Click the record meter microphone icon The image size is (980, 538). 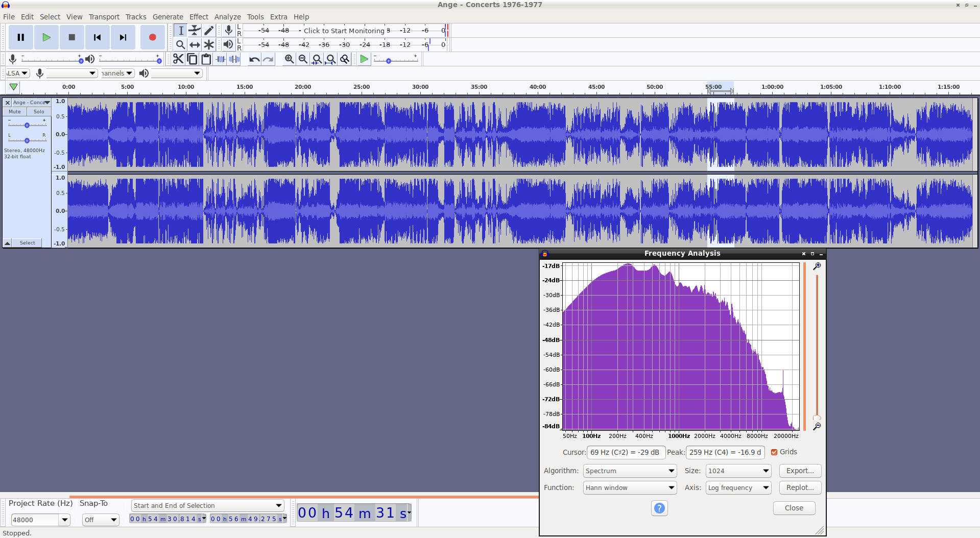pos(228,31)
